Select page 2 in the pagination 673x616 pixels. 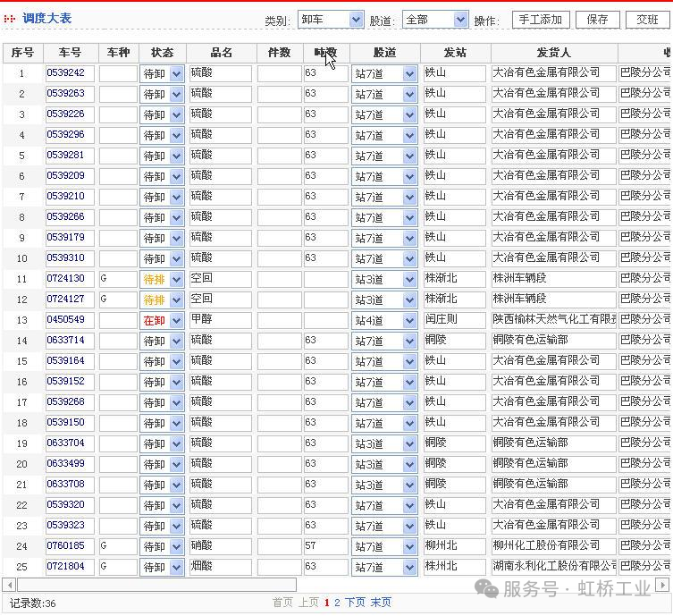click(x=337, y=603)
